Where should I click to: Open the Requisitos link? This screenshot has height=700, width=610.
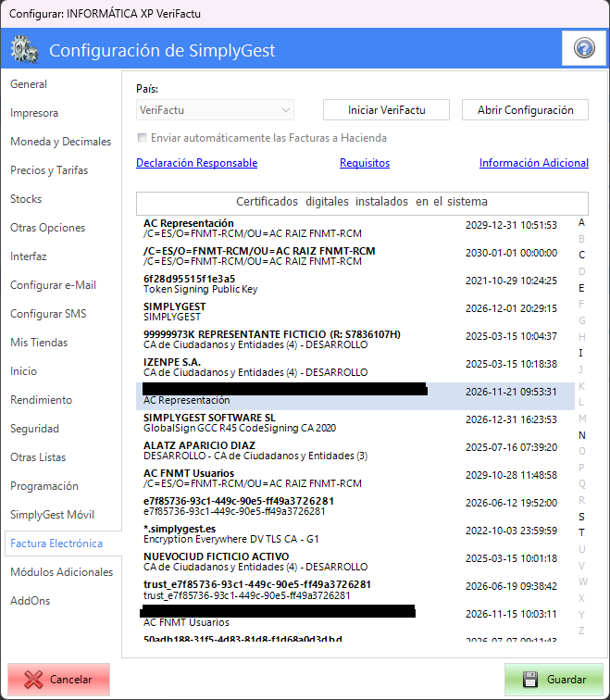365,163
